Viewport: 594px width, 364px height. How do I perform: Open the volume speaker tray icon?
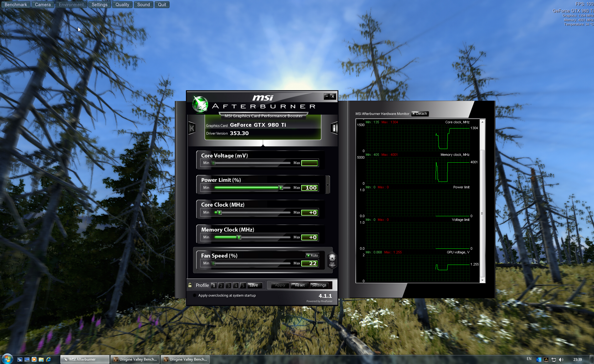[x=561, y=359]
